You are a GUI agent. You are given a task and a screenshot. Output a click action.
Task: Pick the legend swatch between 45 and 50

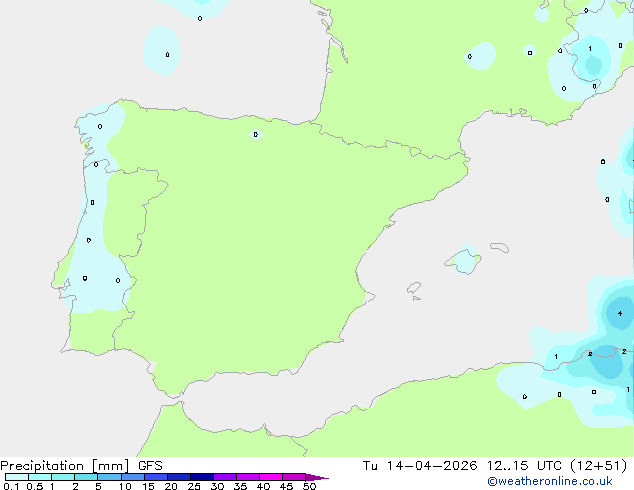[x=294, y=477]
